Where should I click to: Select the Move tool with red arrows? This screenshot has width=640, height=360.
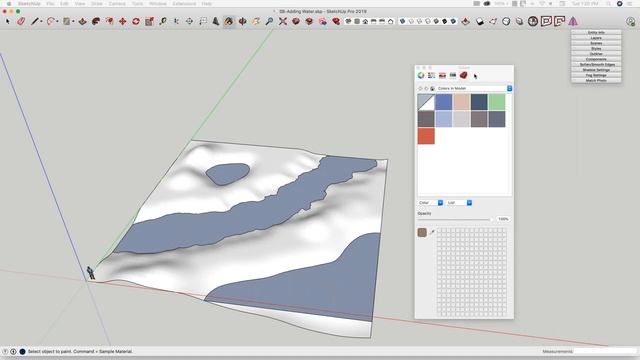(x=122, y=21)
